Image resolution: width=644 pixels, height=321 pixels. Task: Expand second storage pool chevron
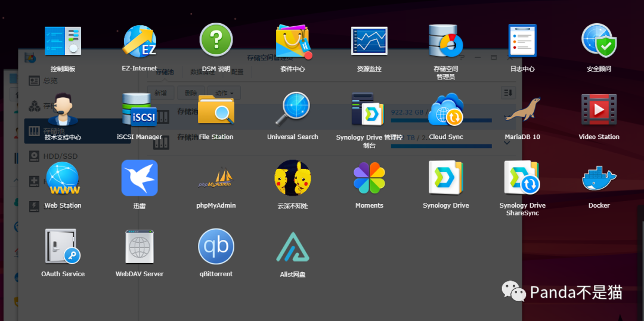coord(507,143)
